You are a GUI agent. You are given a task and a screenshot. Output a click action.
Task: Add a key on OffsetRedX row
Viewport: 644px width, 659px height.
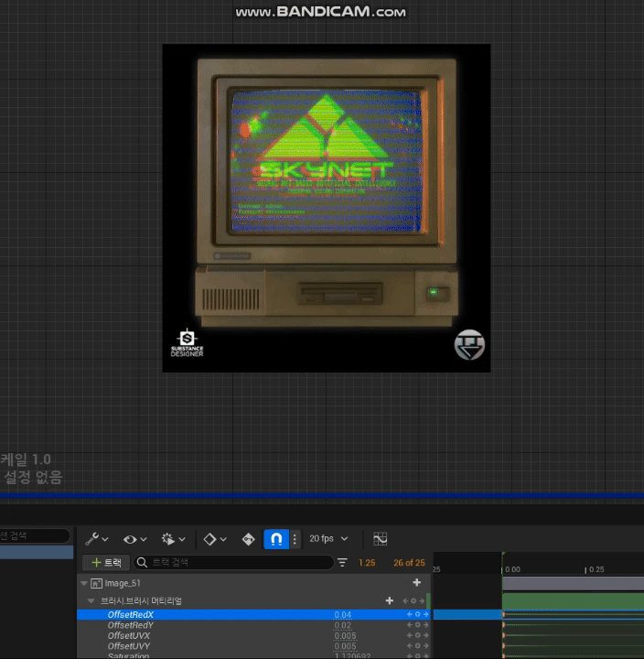[417, 614]
